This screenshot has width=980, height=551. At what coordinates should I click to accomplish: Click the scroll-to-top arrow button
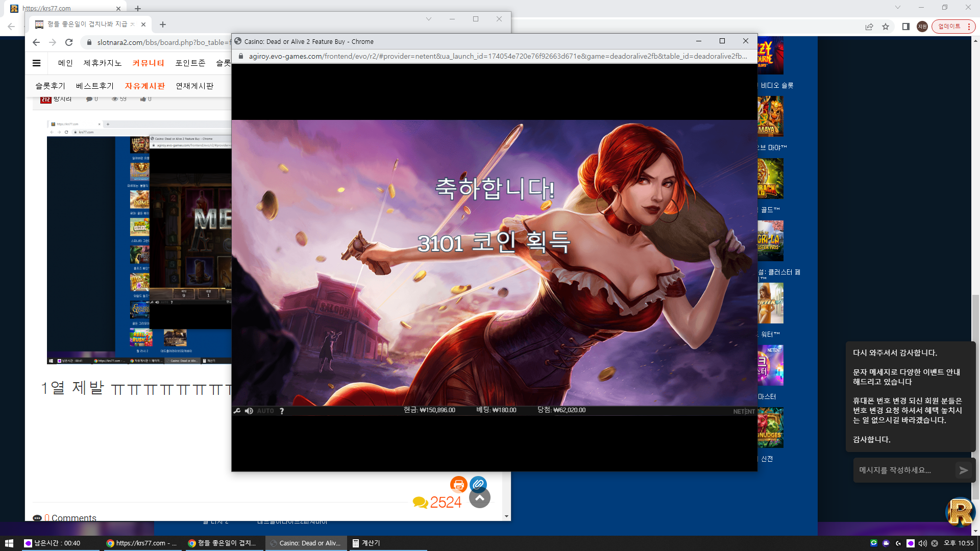tap(480, 498)
